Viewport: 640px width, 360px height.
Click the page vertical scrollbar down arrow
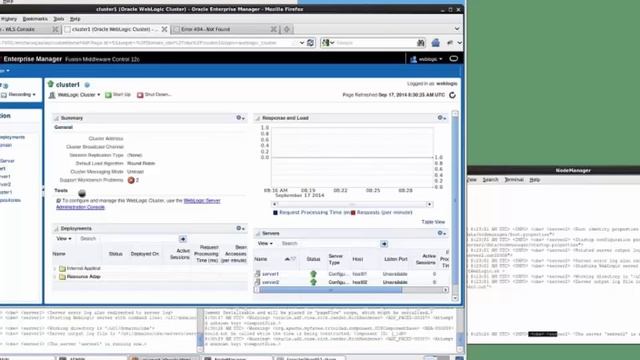click(455, 298)
